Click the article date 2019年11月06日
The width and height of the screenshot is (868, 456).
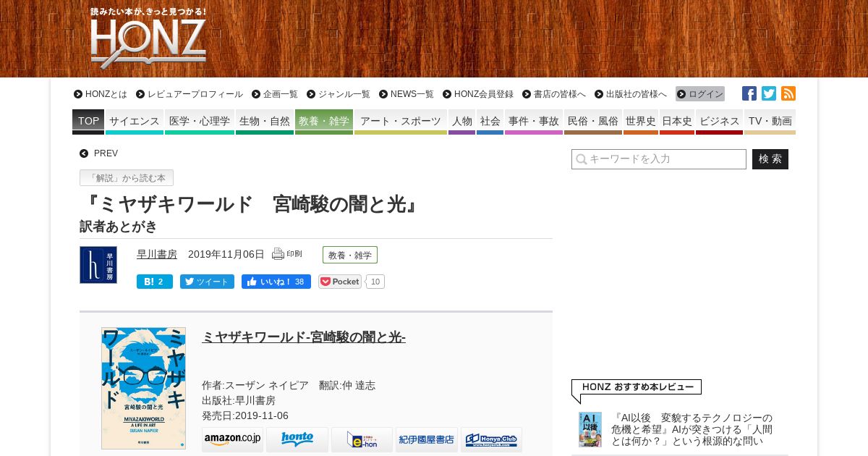point(226,254)
